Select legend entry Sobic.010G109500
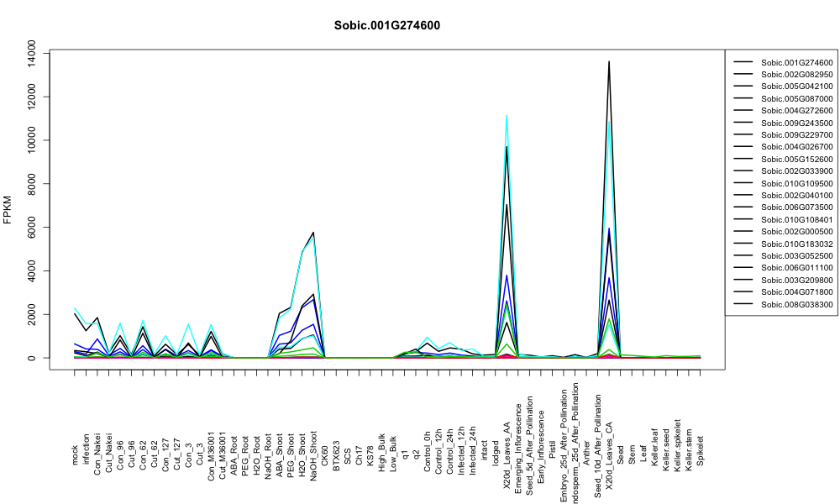 (x=796, y=184)
